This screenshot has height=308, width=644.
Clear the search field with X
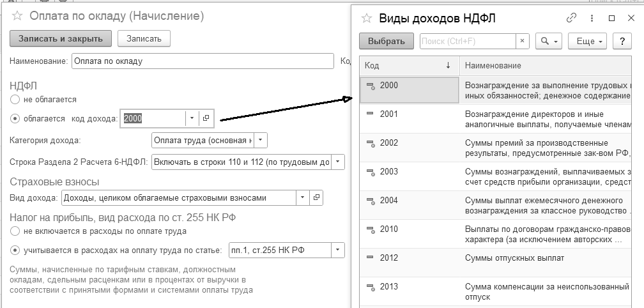pos(523,41)
